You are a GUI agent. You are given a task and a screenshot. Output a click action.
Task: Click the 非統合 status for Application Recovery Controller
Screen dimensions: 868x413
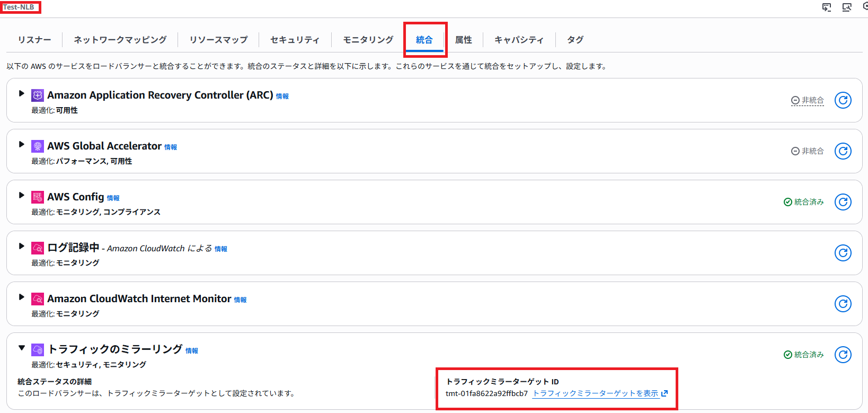(x=808, y=100)
